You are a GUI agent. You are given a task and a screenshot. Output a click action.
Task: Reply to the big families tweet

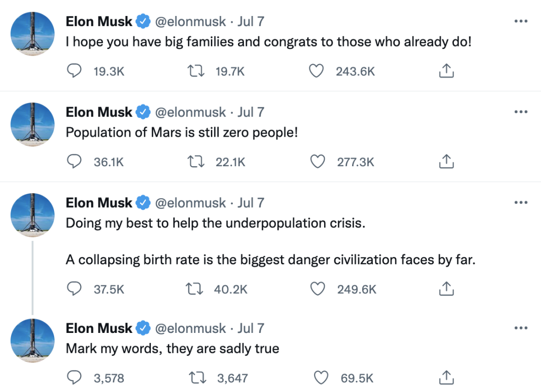point(74,72)
